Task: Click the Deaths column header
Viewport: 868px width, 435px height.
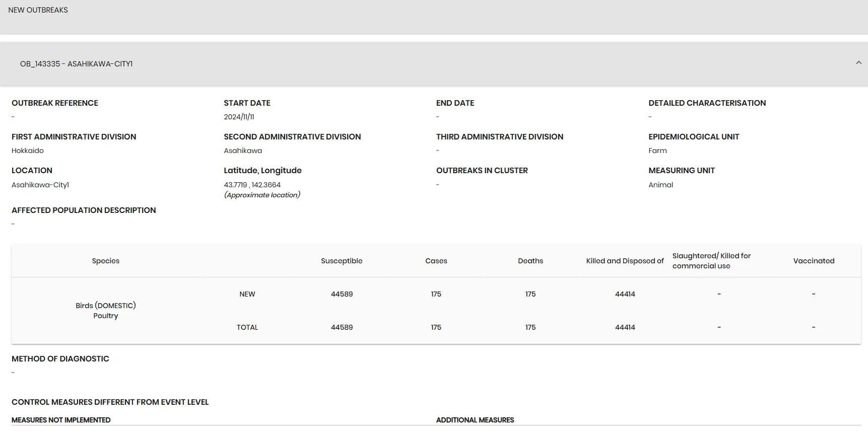Action: [x=530, y=261]
